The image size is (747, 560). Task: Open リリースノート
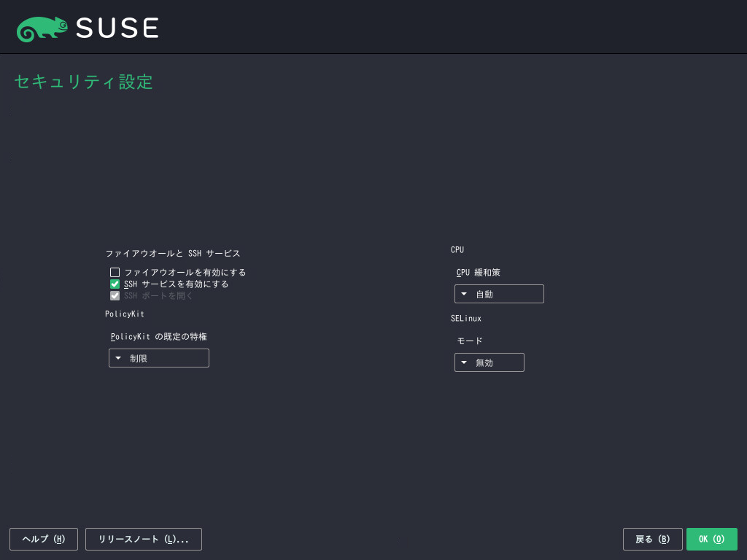[x=143, y=539]
